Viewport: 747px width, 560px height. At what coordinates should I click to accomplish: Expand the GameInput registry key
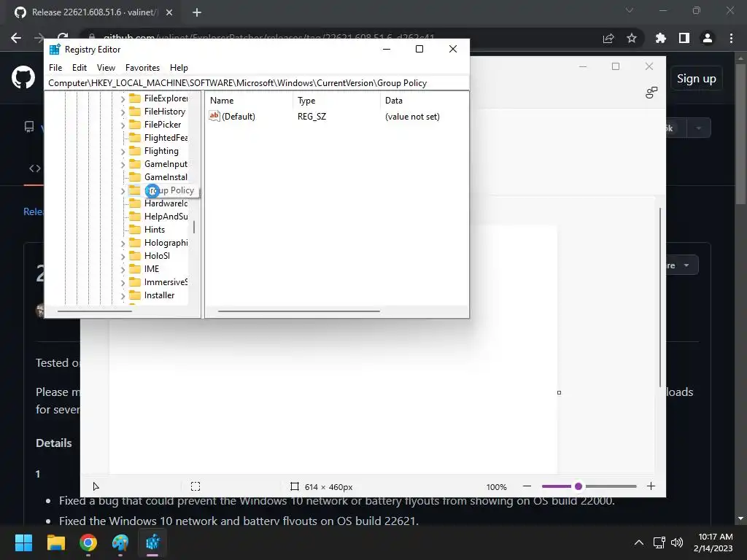pyautogui.click(x=123, y=164)
